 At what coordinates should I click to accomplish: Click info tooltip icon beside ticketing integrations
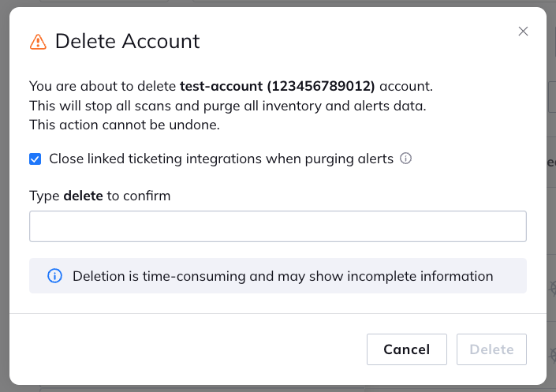click(406, 159)
